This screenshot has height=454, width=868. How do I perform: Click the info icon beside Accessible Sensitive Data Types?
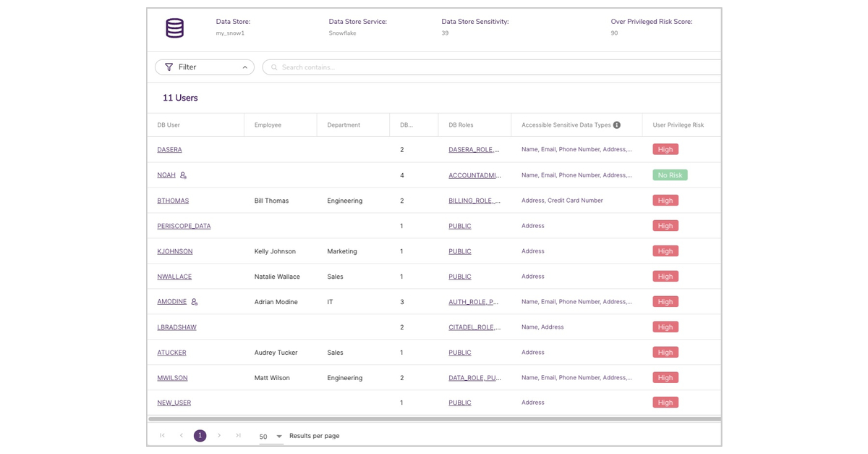coord(617,125)
